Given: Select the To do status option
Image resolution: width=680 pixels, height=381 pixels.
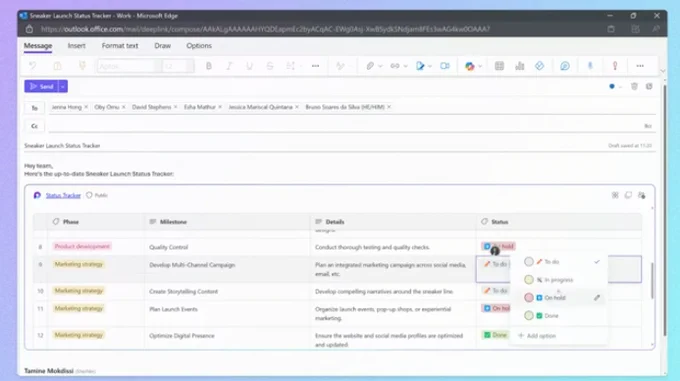Looking at the screenshot, I should 559,262.
